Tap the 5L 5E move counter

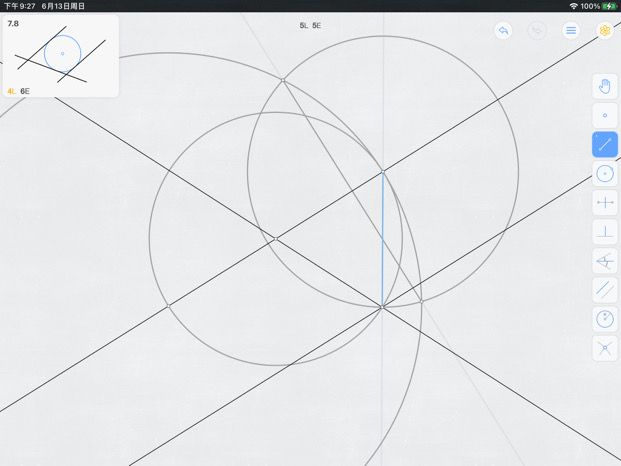point(310,26)
